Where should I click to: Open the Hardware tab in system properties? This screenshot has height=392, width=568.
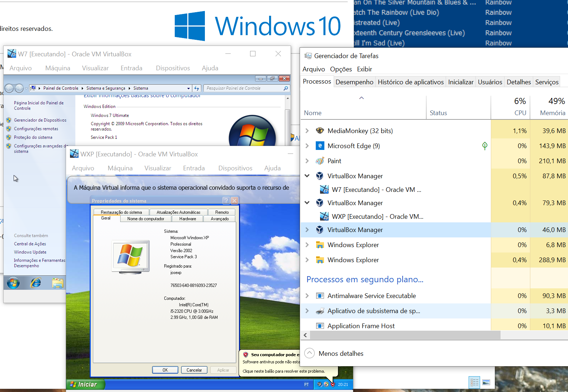(x=188, y=219)
